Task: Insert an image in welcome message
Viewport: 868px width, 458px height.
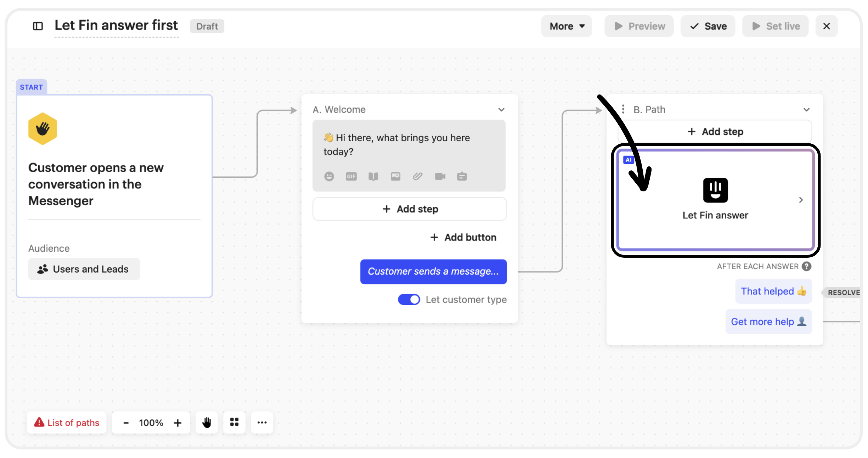Action: 395,176
